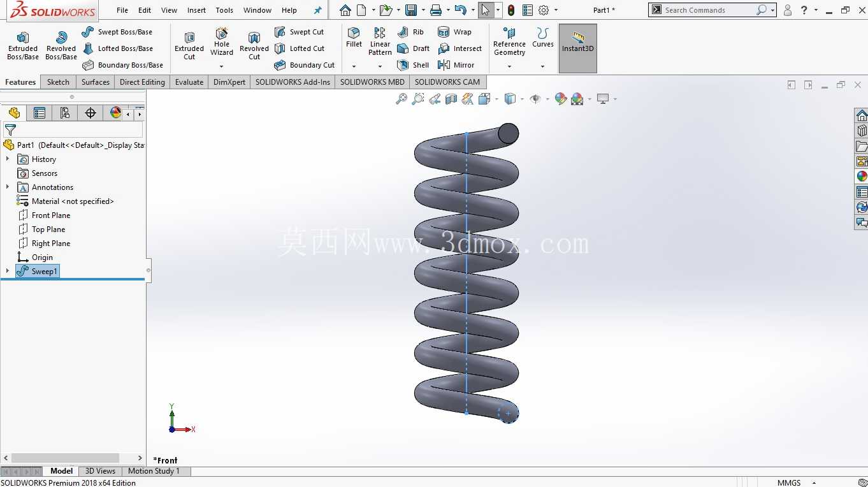868x487 pixels.
Task: Choose the Swept Cut feature
Action: (x=299, y=32)
